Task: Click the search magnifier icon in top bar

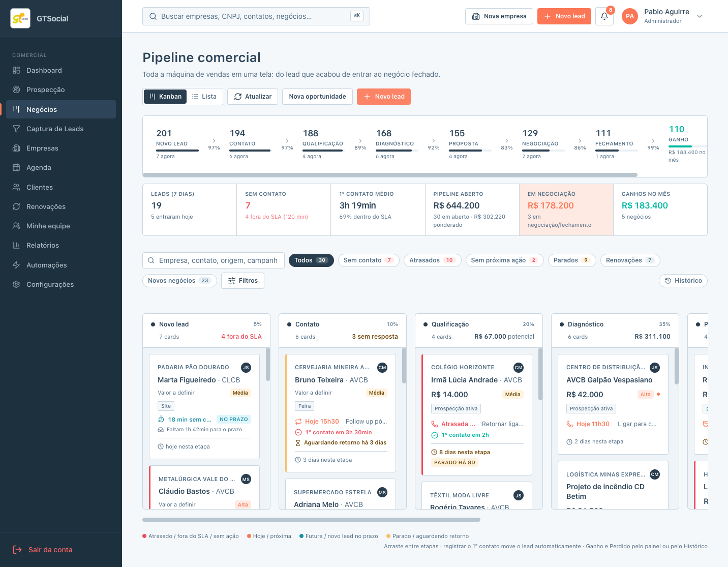Action: click(x=153, y=16)
